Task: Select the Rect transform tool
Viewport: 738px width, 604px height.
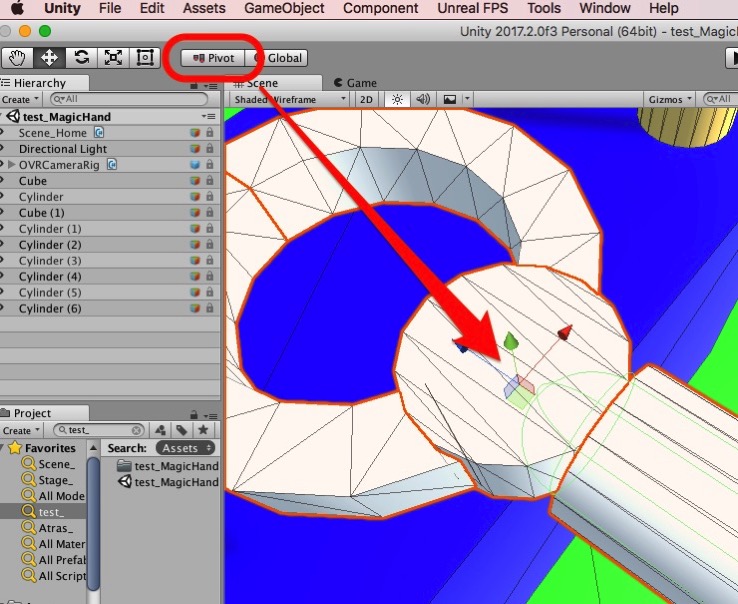Action: click(x=145, y=57)
